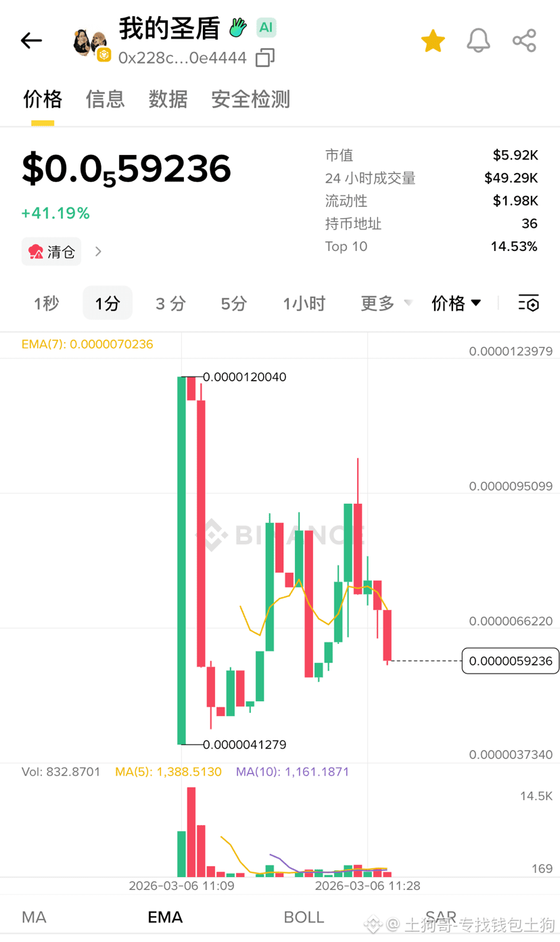Viewport: 560px width, 942px height.
Task: Toggle the yellow favorite star
Action: (433, 41)
